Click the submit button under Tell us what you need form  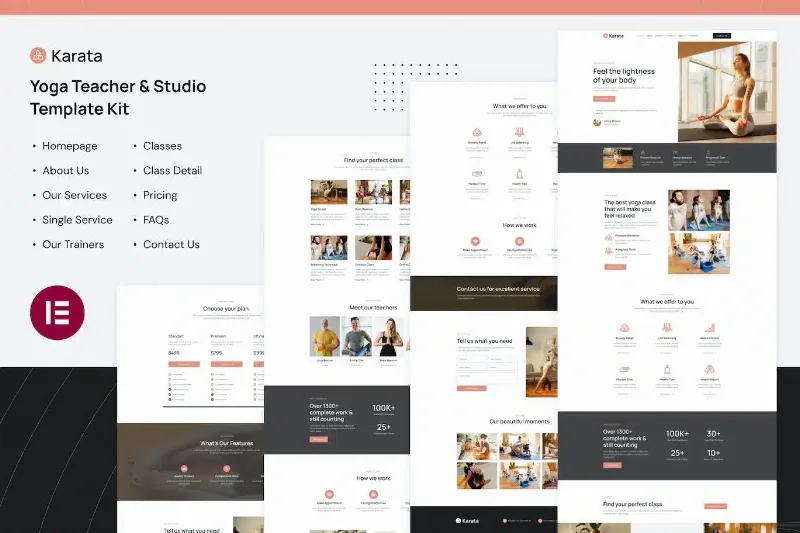471,388
